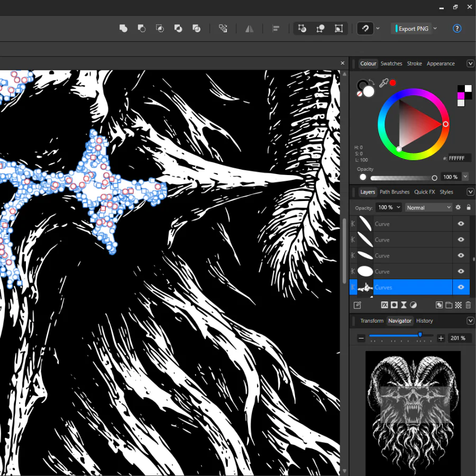476x476 pixels.
Task: Switch to the Colour tab
Action: pyautogui.click(x=368, y=63)
